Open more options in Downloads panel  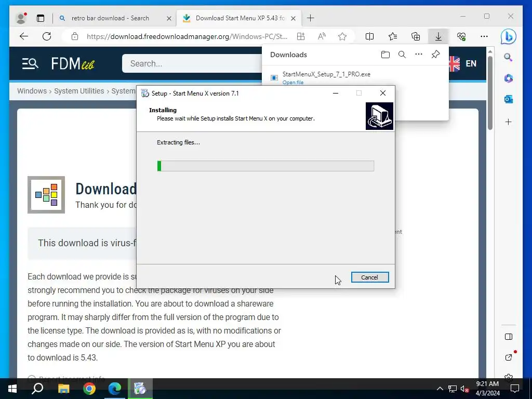tap(419, 54)
